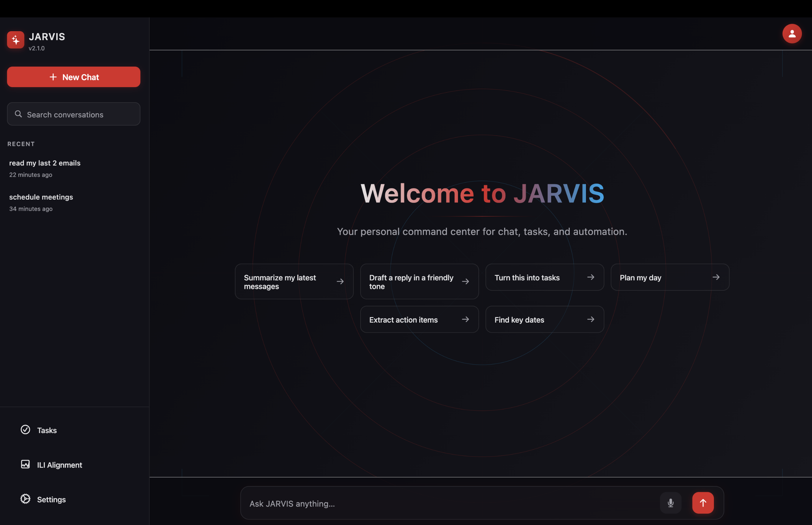The width and height of the screenshot is (812, 525).
Task: Open Settings via the gear icon
Action: tap(25, 499)
